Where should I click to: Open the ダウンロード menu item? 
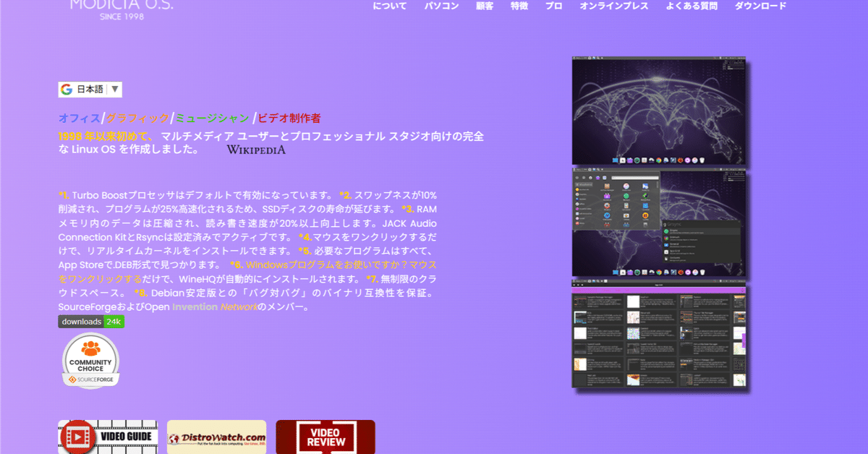coord(759,6)
